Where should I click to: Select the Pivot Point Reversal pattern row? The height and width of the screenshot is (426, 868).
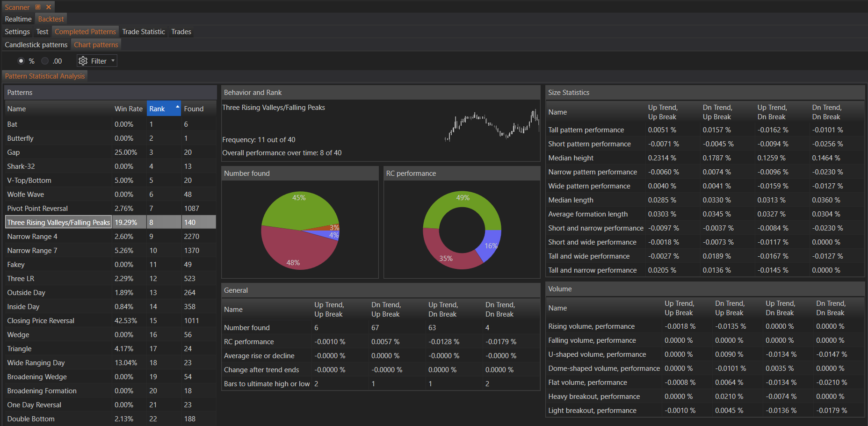point(37,209)
